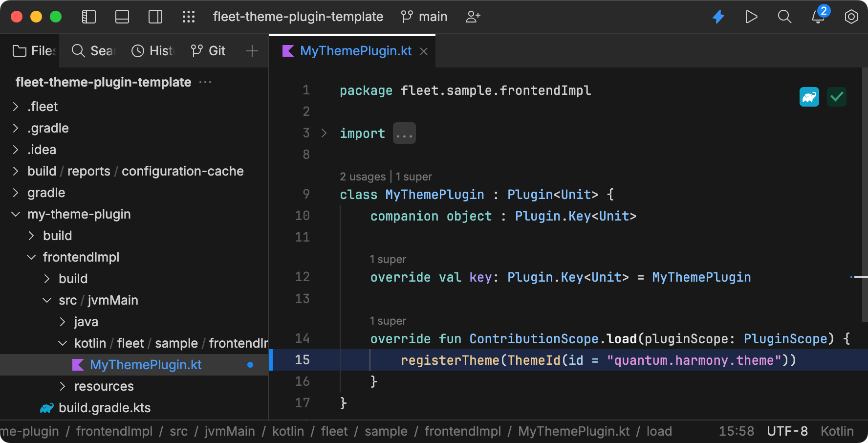Open the branch menu labeled main
868x443 pixels.
click(424, 16)
